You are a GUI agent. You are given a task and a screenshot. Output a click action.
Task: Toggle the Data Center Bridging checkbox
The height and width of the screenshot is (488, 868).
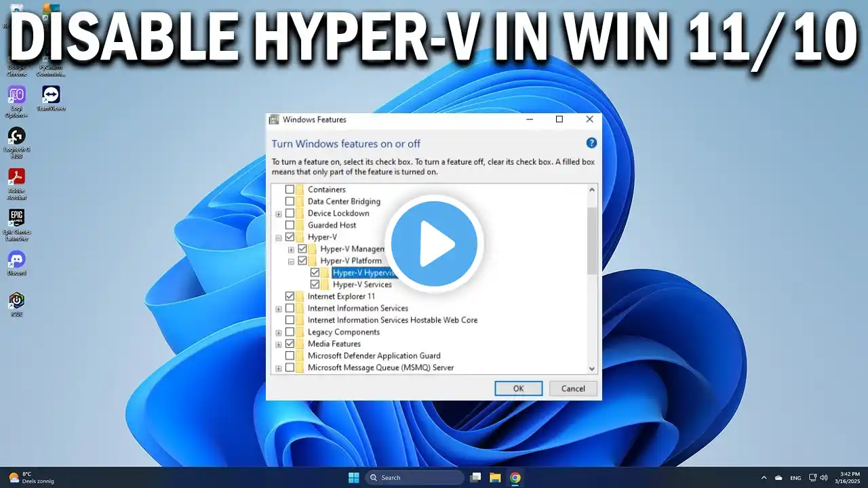point(290,201)
